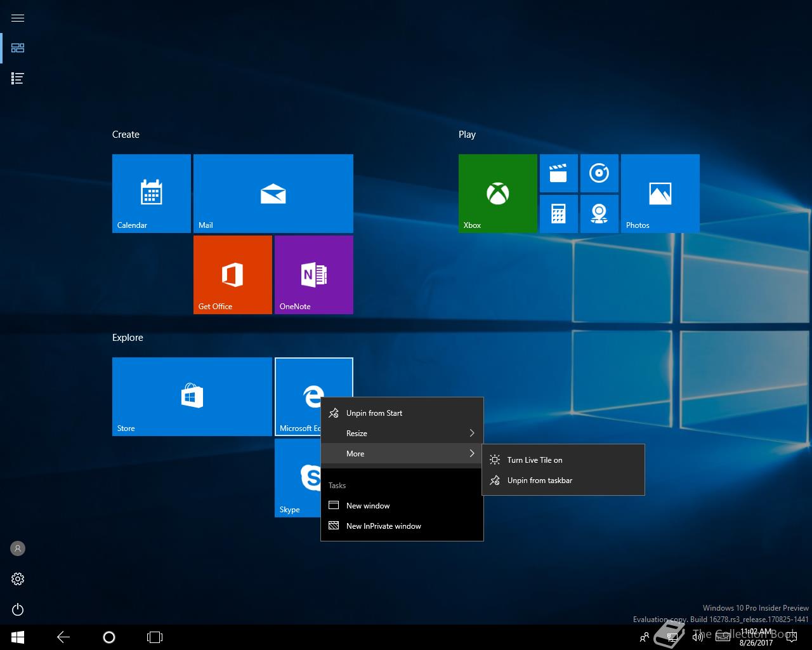Open the Calendar tile
The height and width of the screenshot is (650, 812).
151,193
